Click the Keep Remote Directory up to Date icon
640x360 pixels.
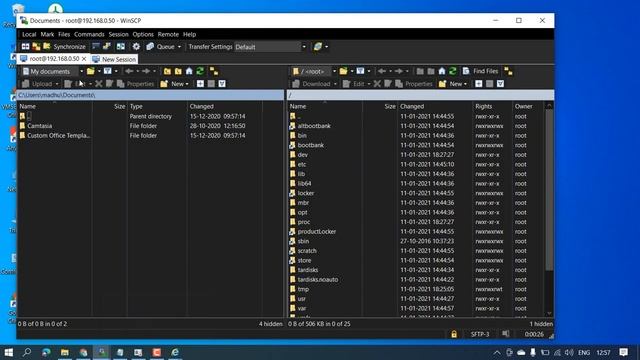pyautogui.click(x=36, y=47)
